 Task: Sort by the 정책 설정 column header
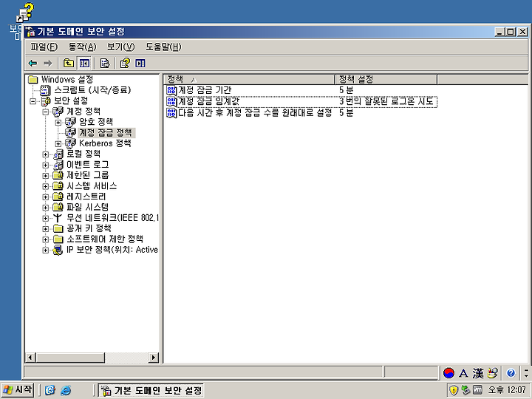386,79
